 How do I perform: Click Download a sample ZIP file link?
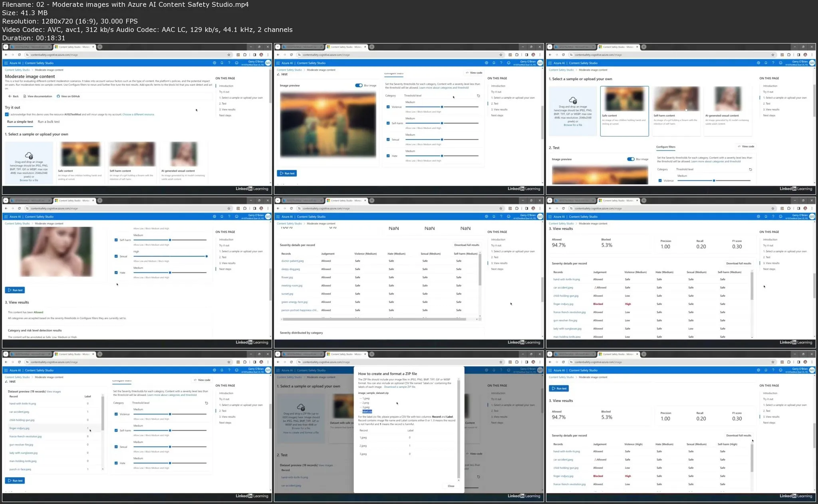[x=400, y=387]
